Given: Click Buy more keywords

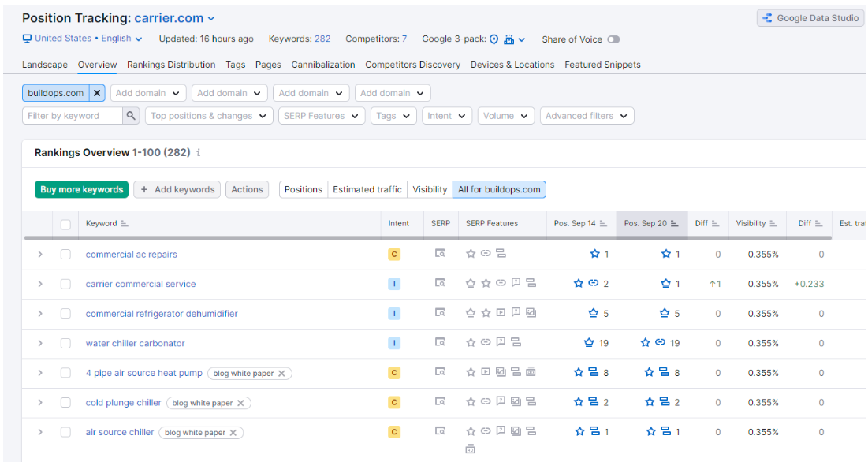Looking at the screenshot, I should tap(81, 189).
